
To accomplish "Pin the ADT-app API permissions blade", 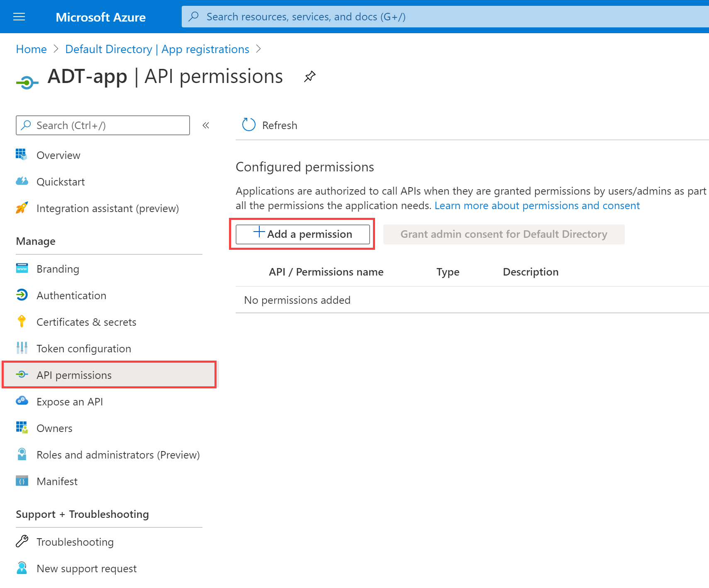I will [x=309, y=76].
